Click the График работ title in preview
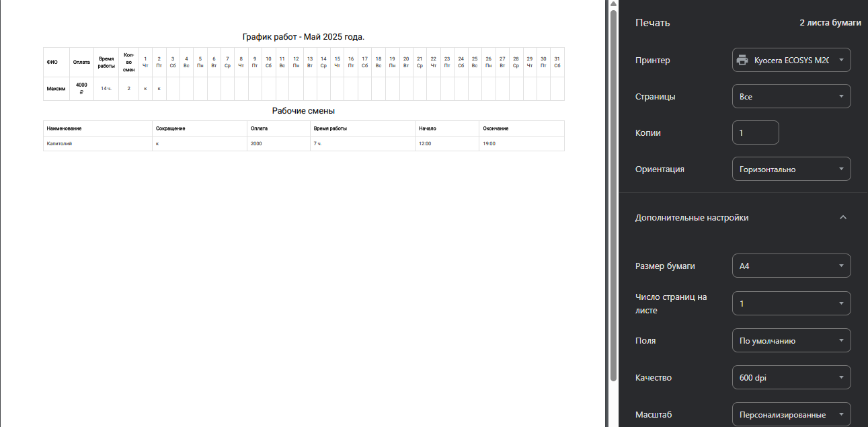Image resolution: width=868 pixels, height=427 pixels. pyautogui.click(x=303, y=37)
